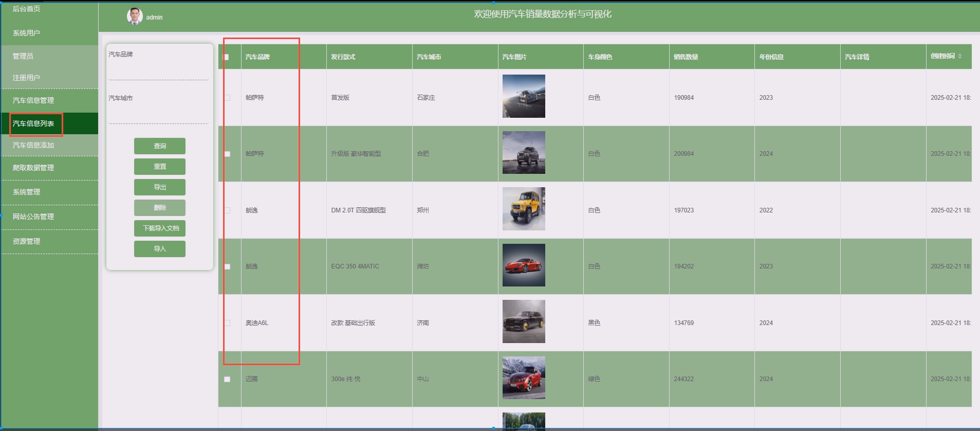This screenshot has width=980, height=431.
Task: Click the sales value 190984
Action: pyautogui.click(x=684, y=98)
